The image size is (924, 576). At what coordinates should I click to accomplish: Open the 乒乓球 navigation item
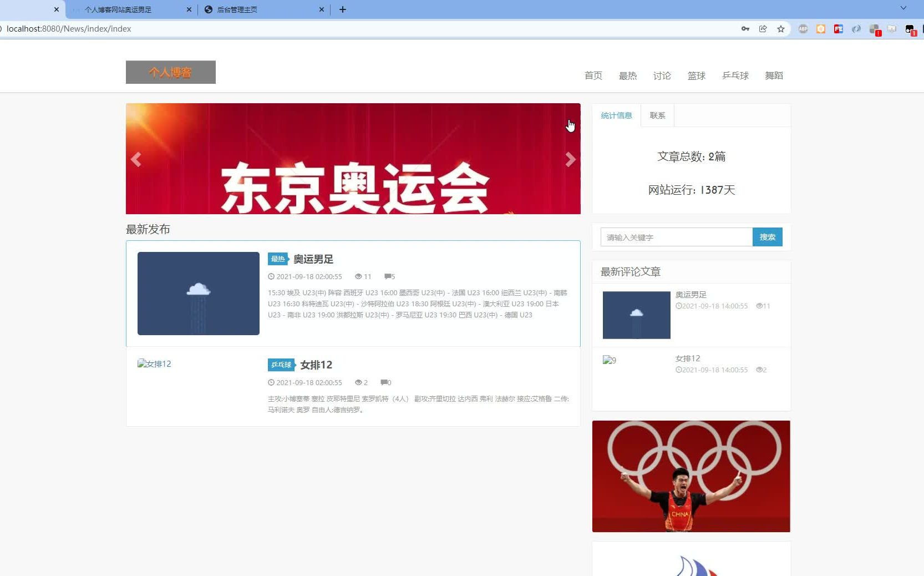(735, 75)
